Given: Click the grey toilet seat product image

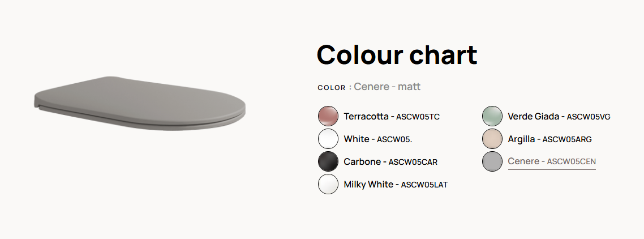Looking at the screenshot, I should (x=140, y=103).
